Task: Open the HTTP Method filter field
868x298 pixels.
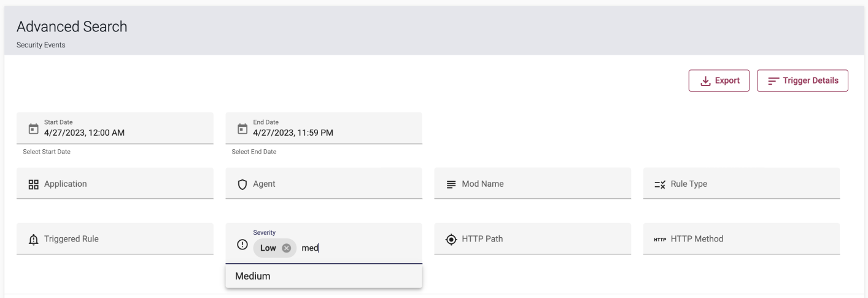Action: (741, 238)
